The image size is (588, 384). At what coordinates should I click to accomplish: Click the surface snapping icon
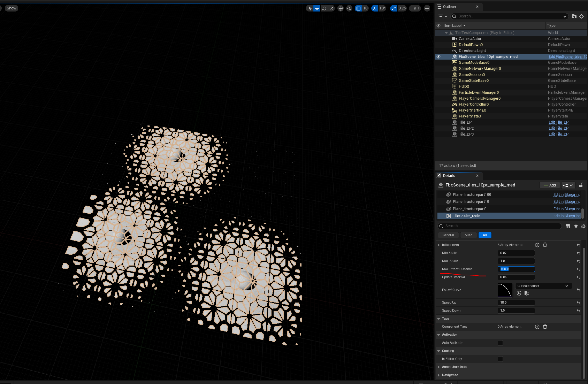click(349, 8)
